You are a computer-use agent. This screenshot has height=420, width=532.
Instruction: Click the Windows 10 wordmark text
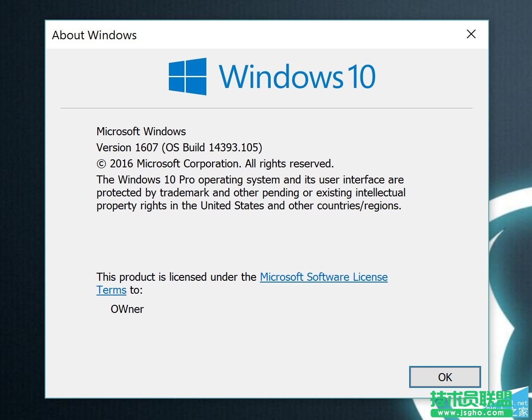pos(297,76)
